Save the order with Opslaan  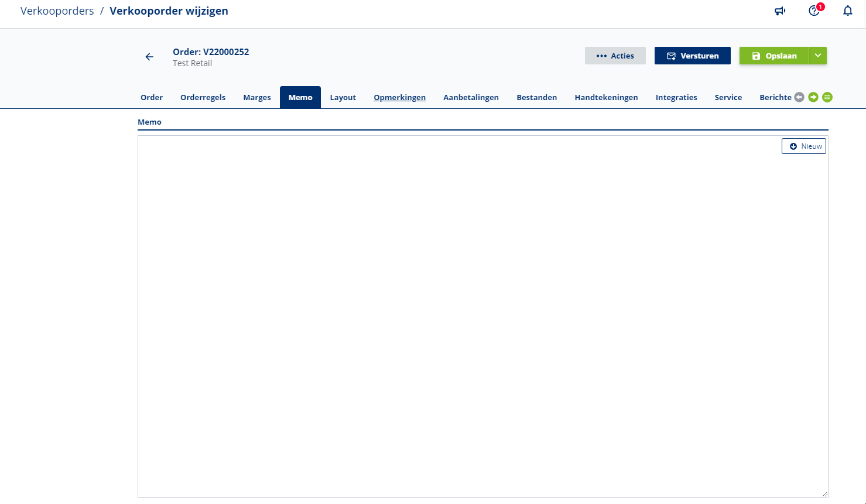[x=773, y=56]
